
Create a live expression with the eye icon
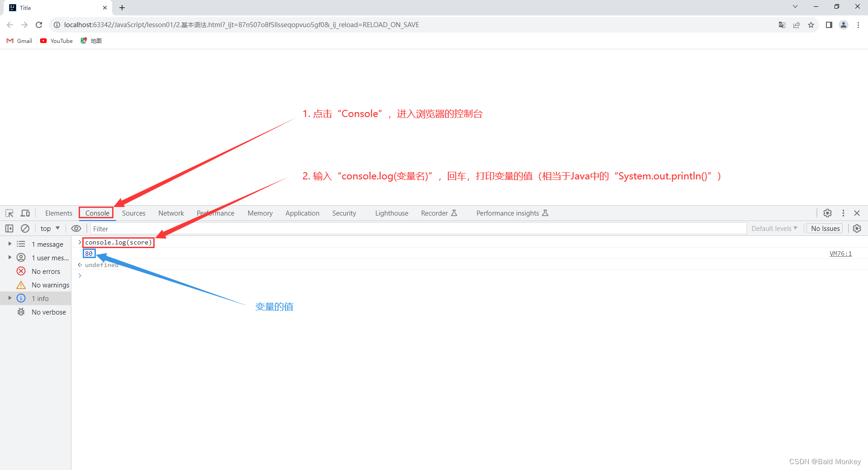(76, 229)
